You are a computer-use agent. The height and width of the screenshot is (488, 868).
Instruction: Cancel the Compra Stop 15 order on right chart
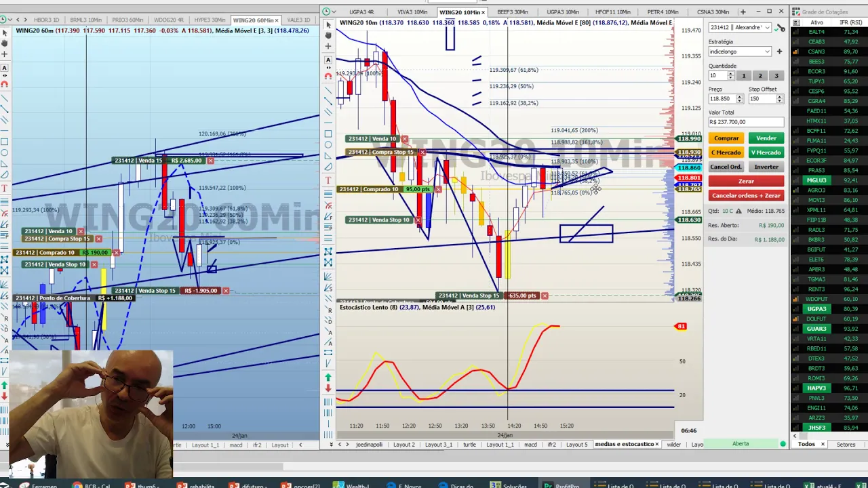point(422,152)
